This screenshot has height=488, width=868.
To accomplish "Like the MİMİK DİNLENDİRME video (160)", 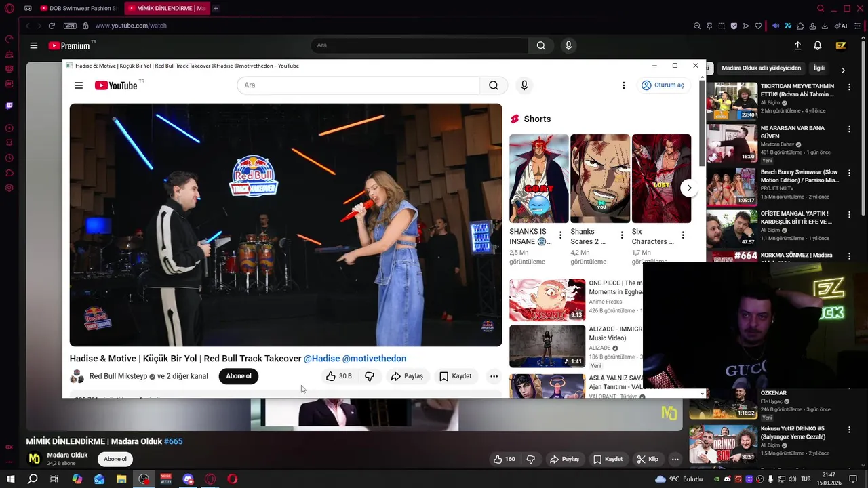I will pyautogui.click(x=504, y=459).
